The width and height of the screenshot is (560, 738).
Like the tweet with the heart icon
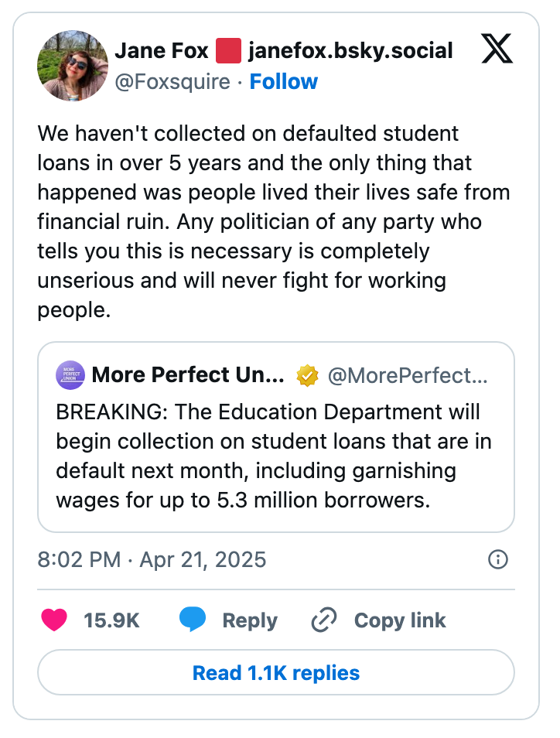coord(54,620)
